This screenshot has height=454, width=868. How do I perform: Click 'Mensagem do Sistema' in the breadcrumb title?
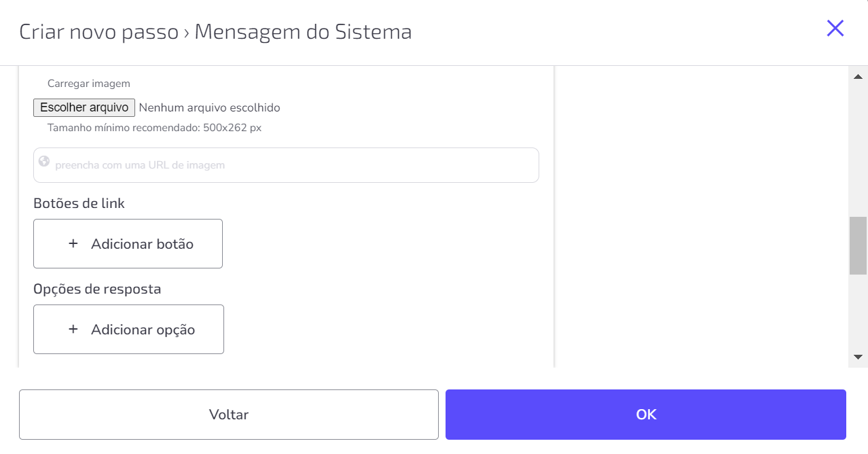pos(303,32)
